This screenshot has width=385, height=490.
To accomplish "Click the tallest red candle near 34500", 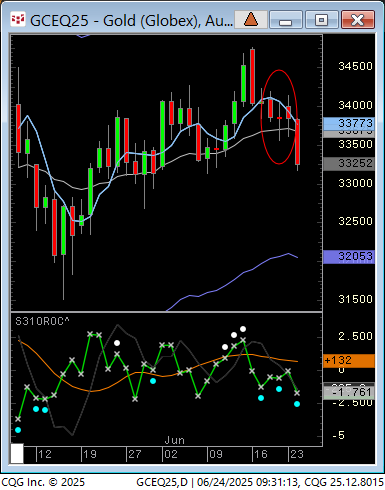I will pos(253,77).
